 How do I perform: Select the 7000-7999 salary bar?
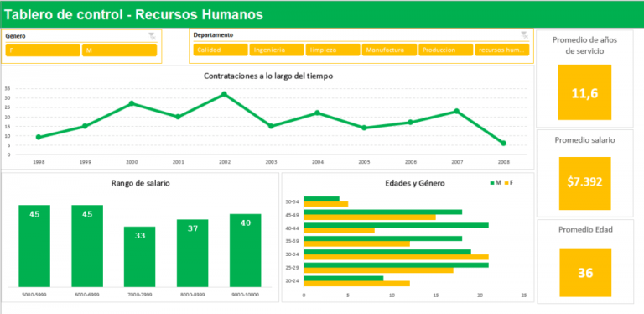click(140, 257)
